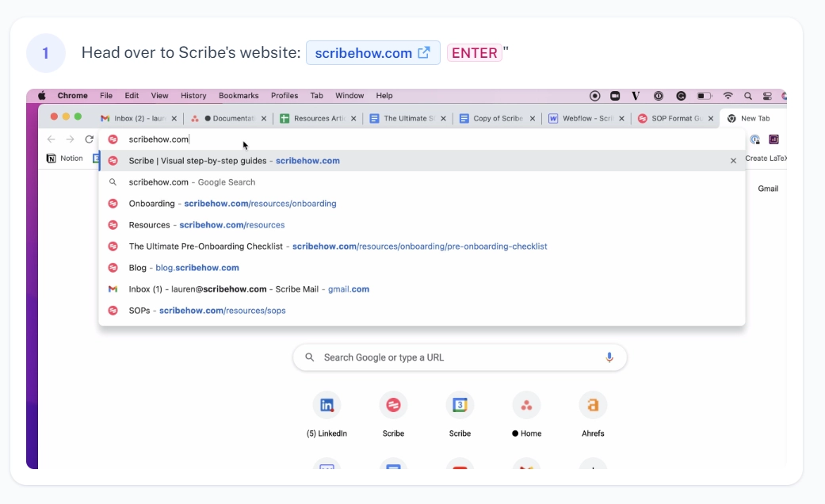Open the Tab menu
The width and height of the screenshot is (825, 504).
click(x=317, y=96)
